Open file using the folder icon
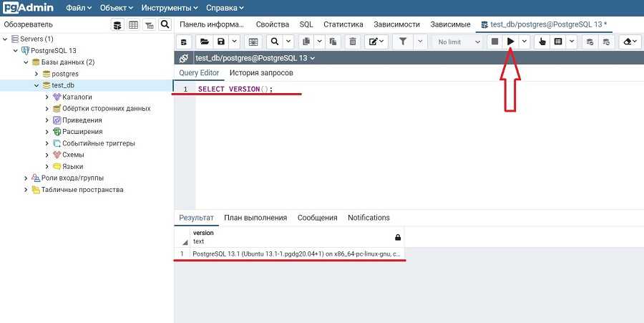This screenshot has width=644, height=323. coord(204,42)
